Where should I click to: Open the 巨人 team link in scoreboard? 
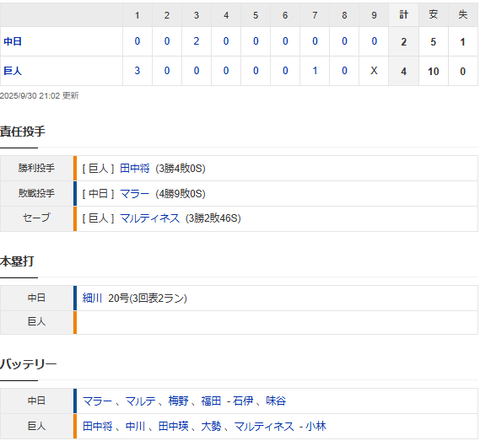(x=13, y=71)
